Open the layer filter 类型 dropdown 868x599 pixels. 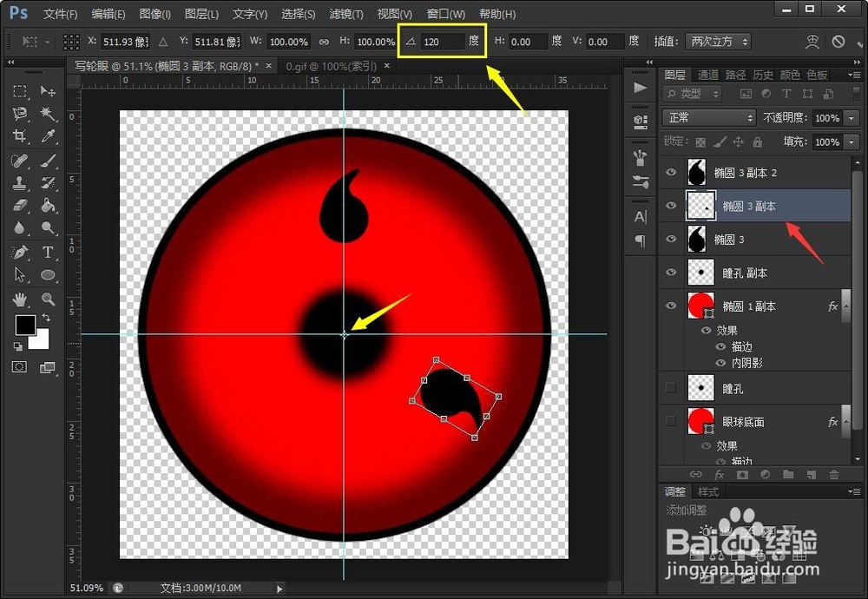692,94
